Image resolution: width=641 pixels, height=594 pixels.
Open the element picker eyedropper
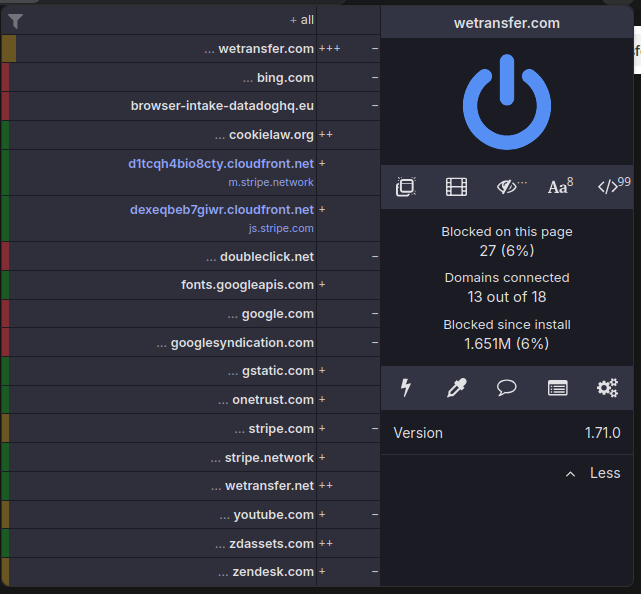[x=456, y=388]
